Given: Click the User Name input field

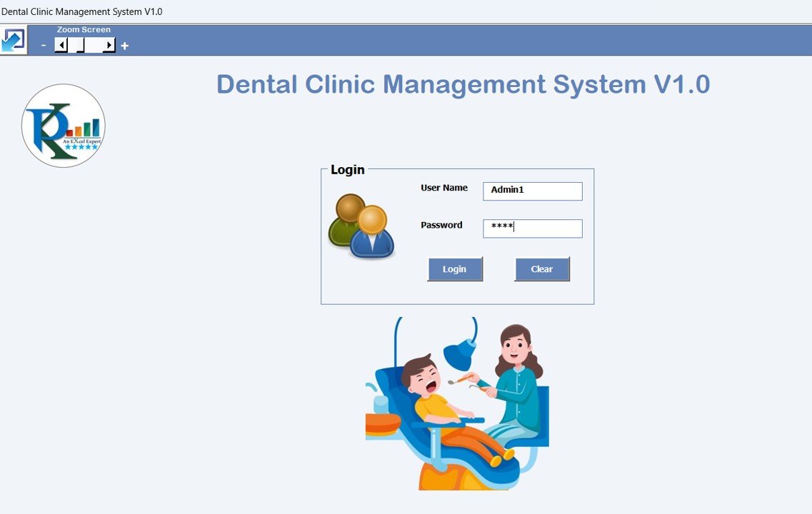Looking at the screenshot, I should [x=532, y=191].
